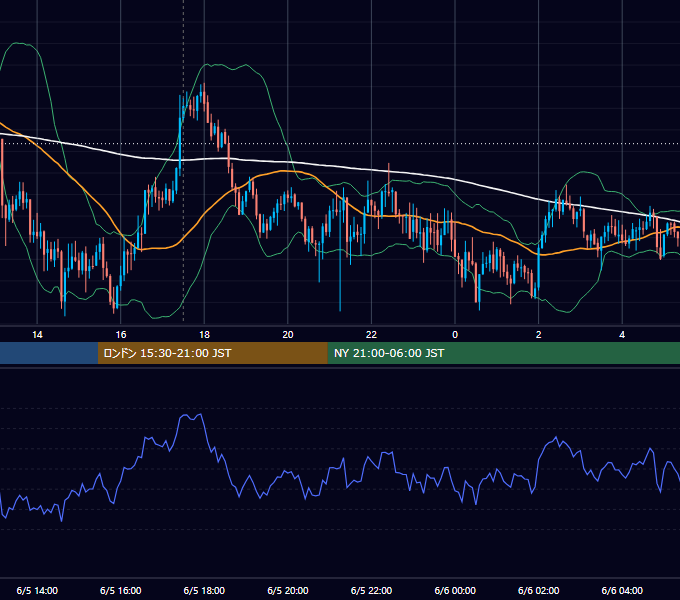
Task: Click the 6/5 20:00 date label
Action: point(288,590)
